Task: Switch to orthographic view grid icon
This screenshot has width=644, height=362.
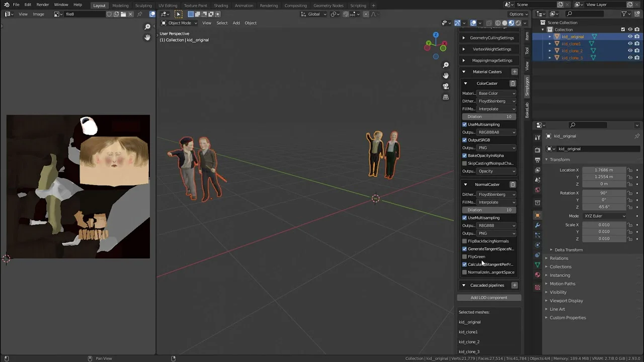Action: pyautogui.click(x=446, y=97)
